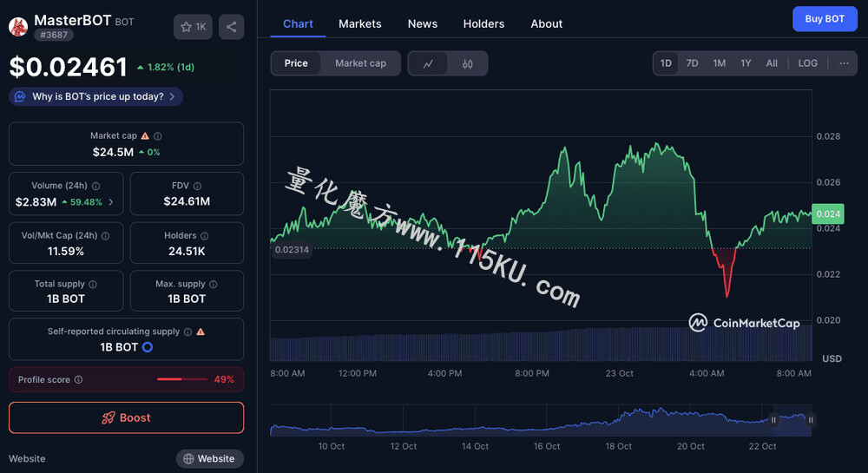Screen dimensions: 868x473
Task: Select All time range
Action: coord(772,63)
